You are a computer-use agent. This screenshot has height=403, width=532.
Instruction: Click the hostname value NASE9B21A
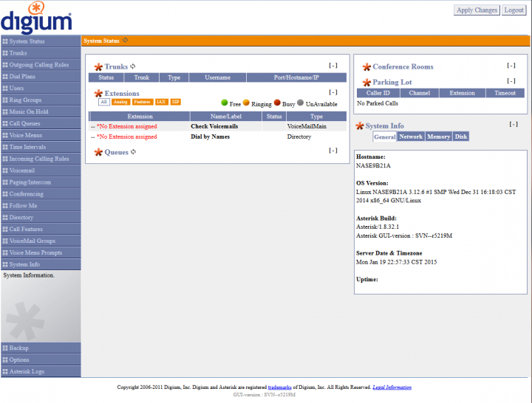tap(373, 166)
